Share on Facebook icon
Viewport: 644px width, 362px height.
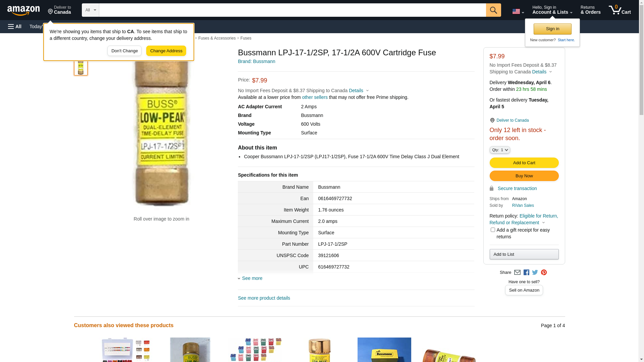(526, 273)
